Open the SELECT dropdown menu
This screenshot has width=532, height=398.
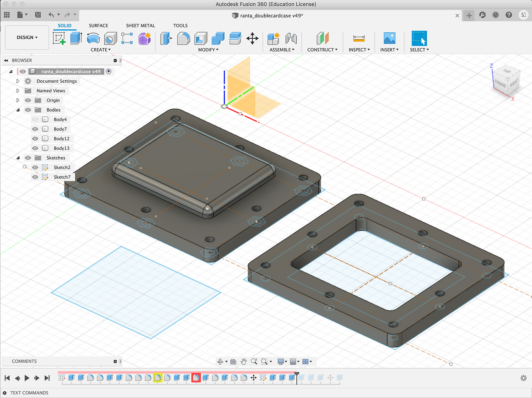[419, 50]
